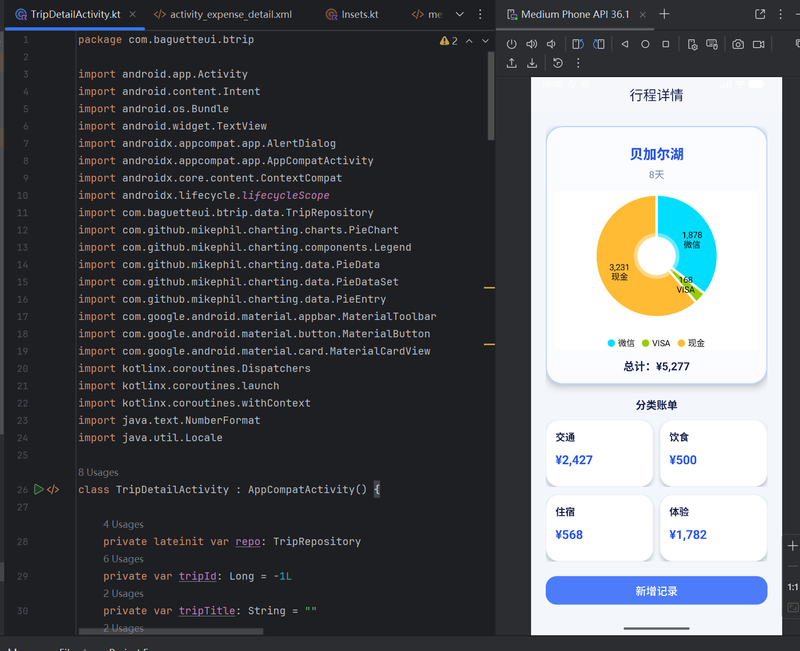Jump to next highlighted problem arrow
Viewport: 800px width, 651px height.
pos(486,41)
